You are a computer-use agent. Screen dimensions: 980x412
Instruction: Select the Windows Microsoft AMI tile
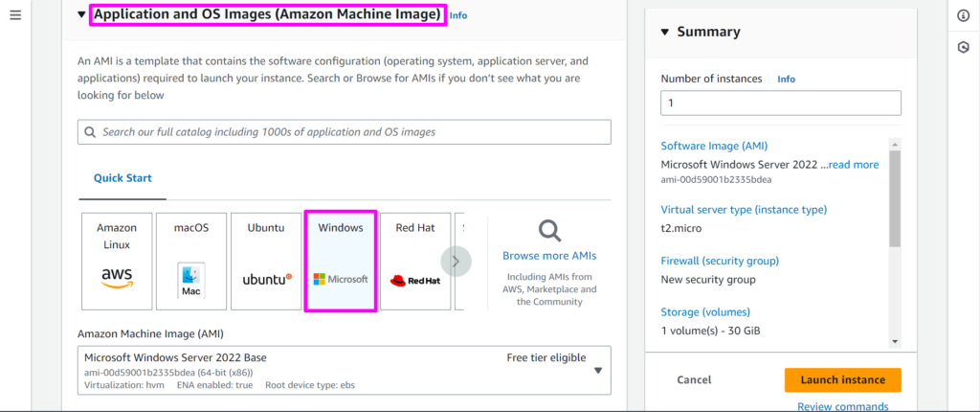click(x=341, y=261)
